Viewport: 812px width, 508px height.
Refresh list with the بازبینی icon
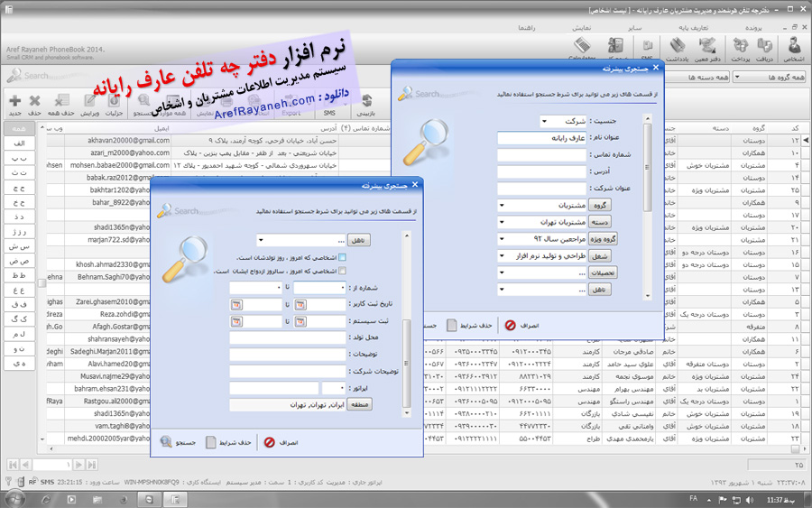tap(365, 105)
